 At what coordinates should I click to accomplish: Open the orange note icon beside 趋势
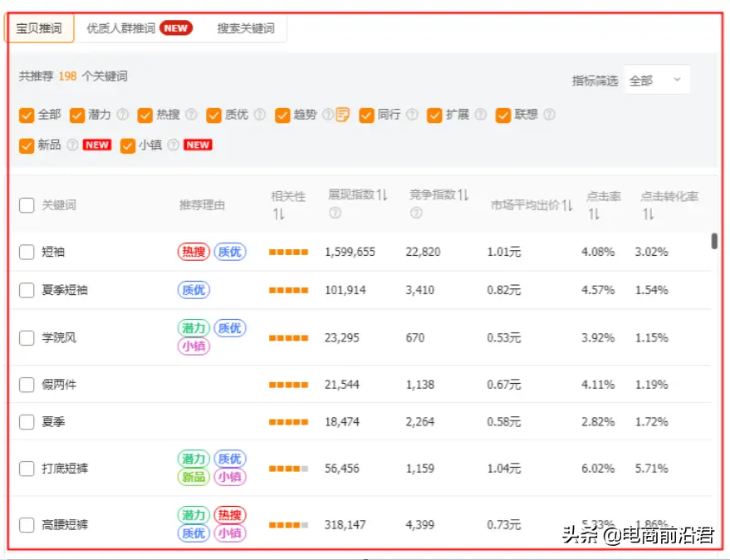coord(342,115)
